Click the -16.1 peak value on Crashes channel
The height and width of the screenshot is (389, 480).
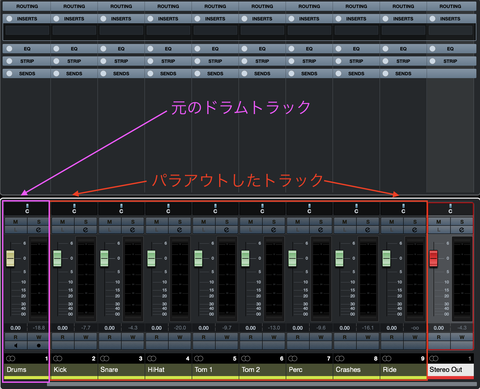point(367,328)
